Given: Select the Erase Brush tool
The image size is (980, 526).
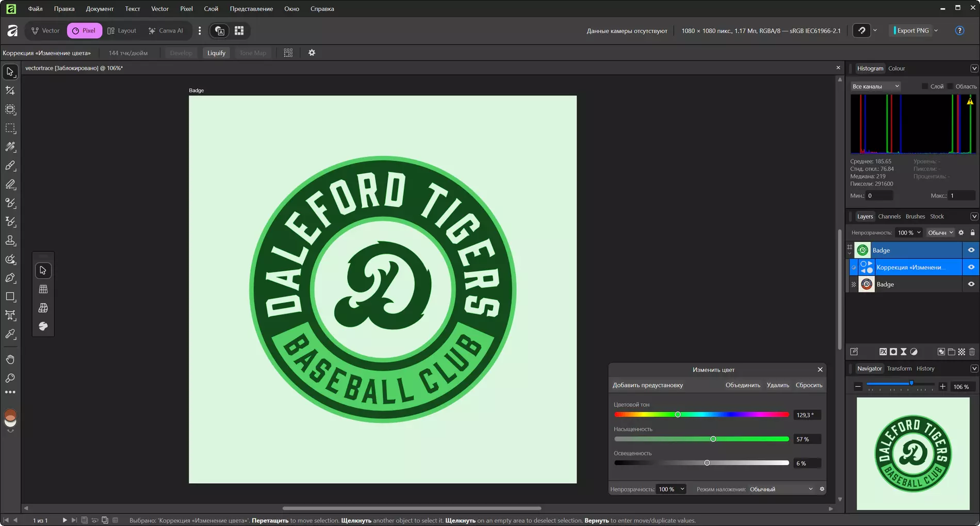Looking at the screenshot, I should tap(10, 184).
